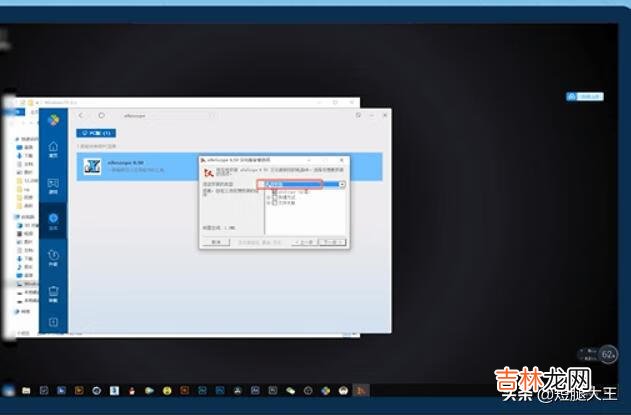Image resolution: width=631 pixels, height=415 pixels.
Task: Toggle the second component checkbox in list
Action: click(x=274, y=196)
